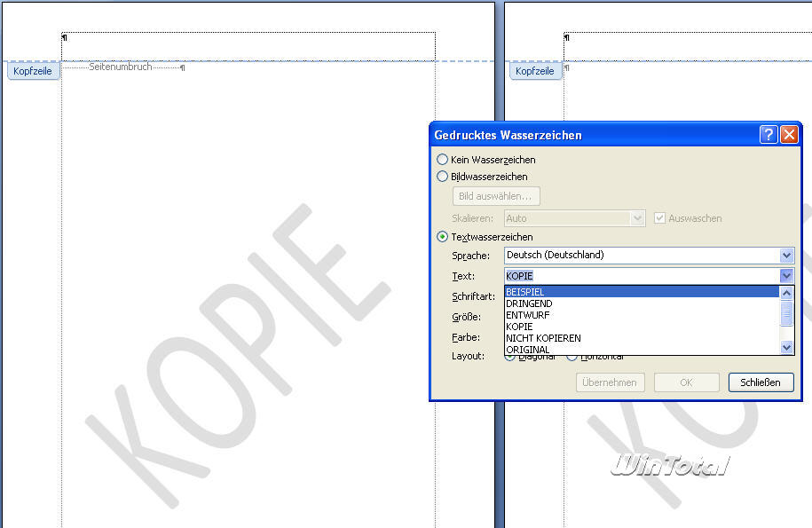The width and height of the screenshot is (812, 528).
Task: Collapse the Text dropdown arrow
Action: point(786,276)
